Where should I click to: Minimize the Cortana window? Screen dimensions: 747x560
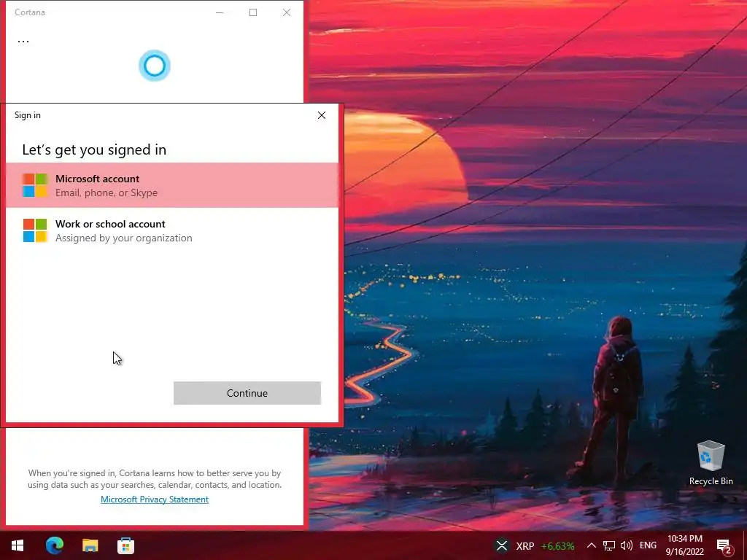pyautogui.click(x=220, y=12)
